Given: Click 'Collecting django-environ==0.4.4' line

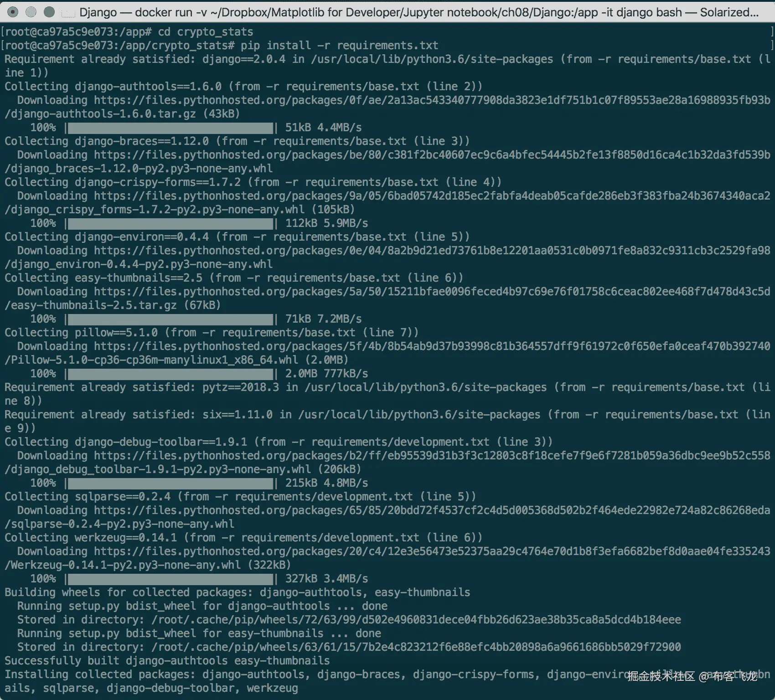Looking at the screenshot, I should [x=237, y=237].
